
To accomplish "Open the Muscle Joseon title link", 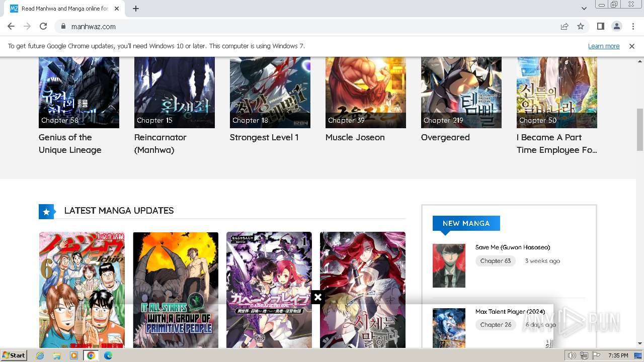I will tap(355, 137).
